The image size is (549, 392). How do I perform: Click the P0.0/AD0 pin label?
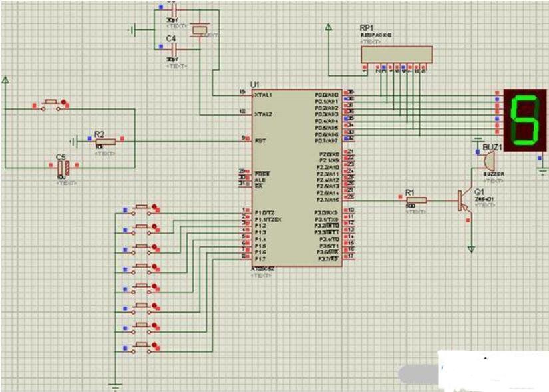[x=327, y=95]
